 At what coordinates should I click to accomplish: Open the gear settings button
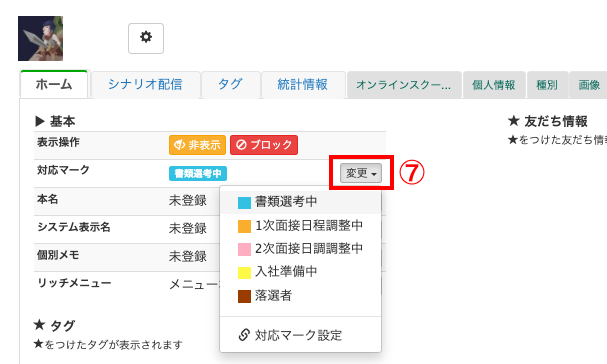(x=146, y=38)
